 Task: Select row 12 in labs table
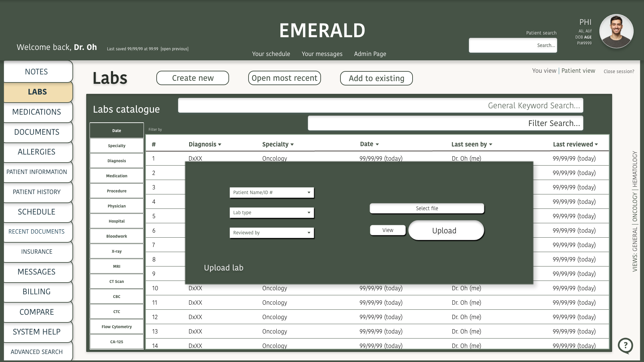tap(377, 317)
